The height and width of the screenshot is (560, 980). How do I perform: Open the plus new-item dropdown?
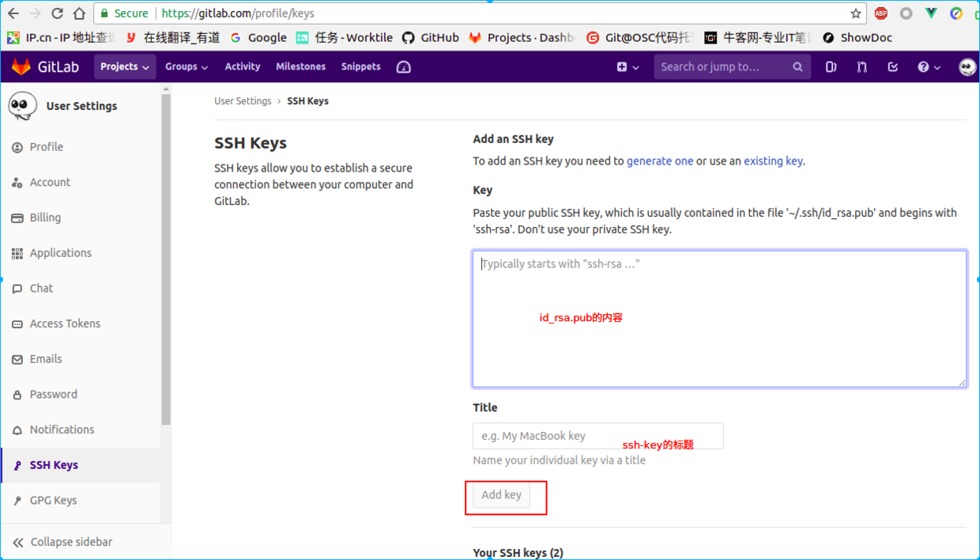(628, 66)
